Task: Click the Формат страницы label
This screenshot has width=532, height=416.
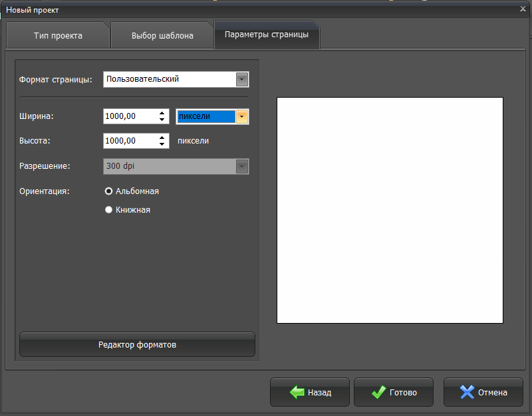Action: pyautogui.click(x=56, y=80)
